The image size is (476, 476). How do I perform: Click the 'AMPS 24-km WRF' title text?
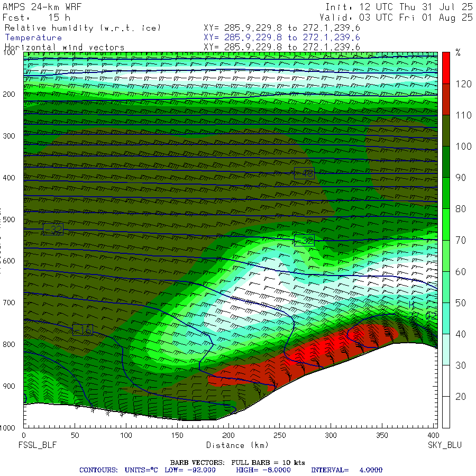coord(42,7)
